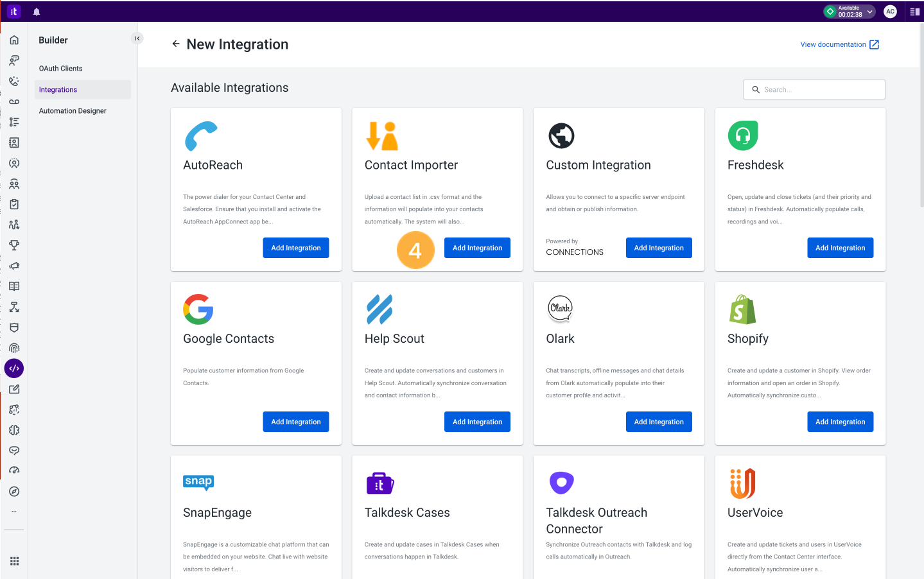Select the highlighted Builder code icon
The image size is (924, 579).
point(13,368)
